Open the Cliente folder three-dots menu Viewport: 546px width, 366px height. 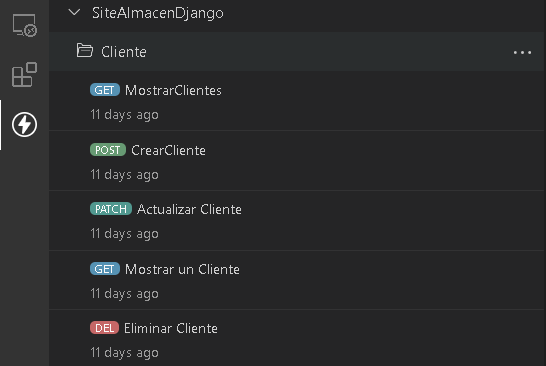click(x=522, y=53)
